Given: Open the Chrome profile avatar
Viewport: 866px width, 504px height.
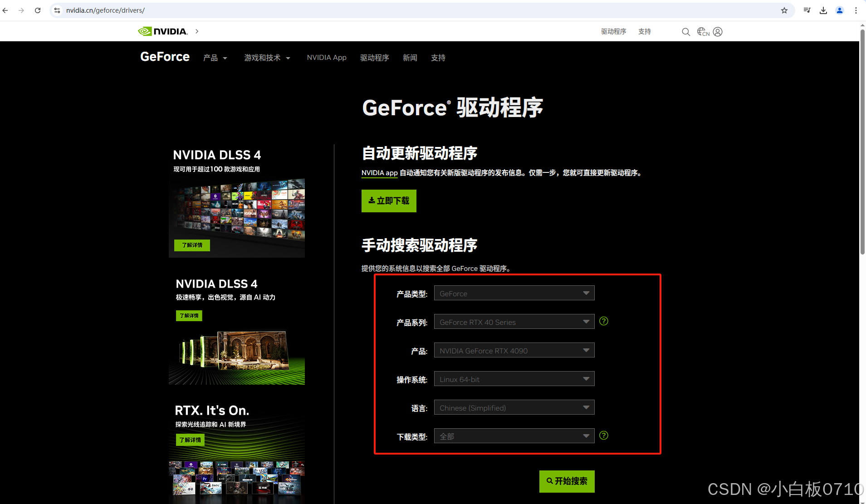Looking at the screenshot, I should pos(840,10).
